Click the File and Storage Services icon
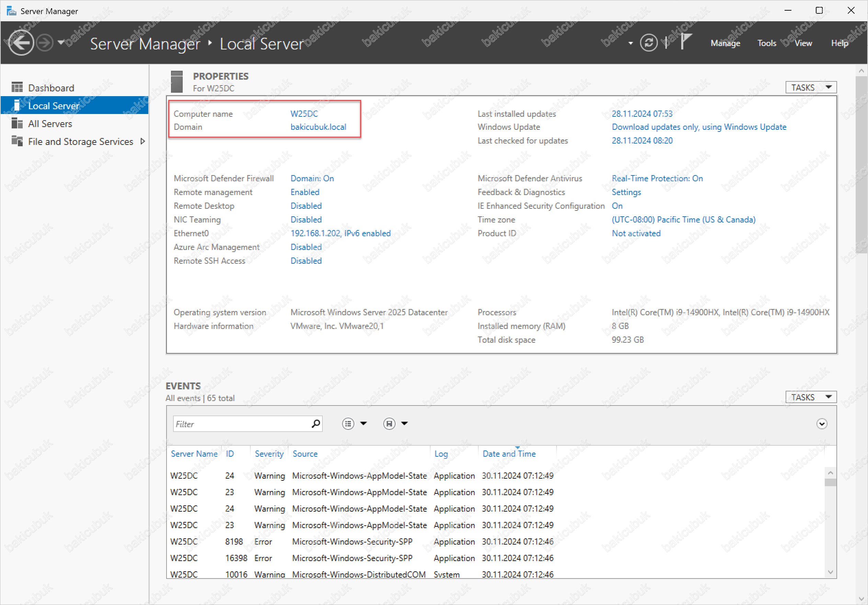The height and width of the screenshot is (605, 868). 17,141
